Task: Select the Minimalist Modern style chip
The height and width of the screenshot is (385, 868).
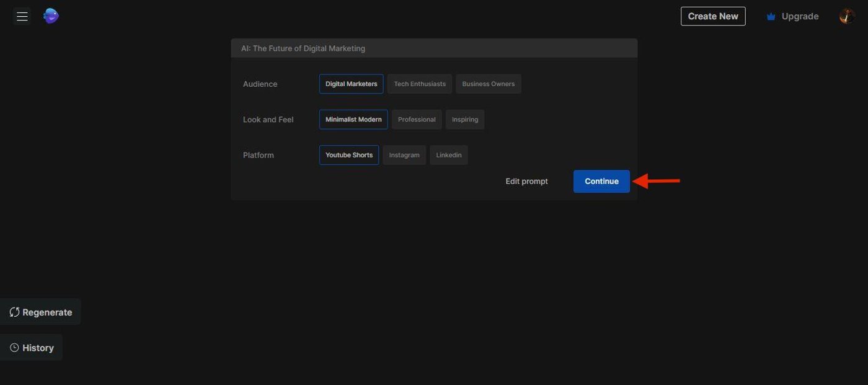Action: [x=353, y=119]
